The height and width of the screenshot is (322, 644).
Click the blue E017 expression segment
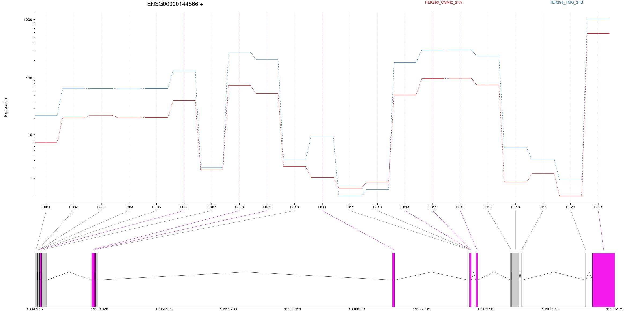(x=488, y=56)
